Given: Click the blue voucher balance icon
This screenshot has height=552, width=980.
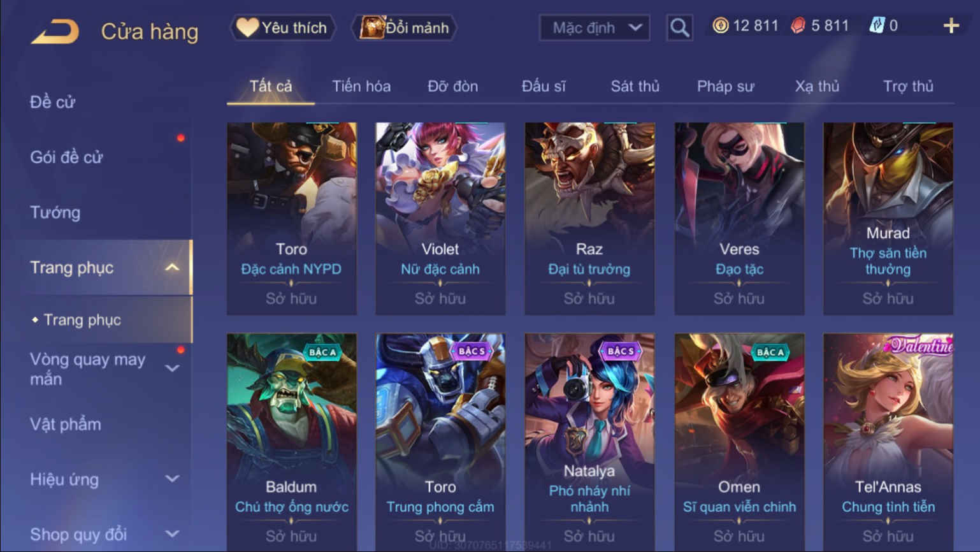Looking at the screenshot, I should pos(877,25).
